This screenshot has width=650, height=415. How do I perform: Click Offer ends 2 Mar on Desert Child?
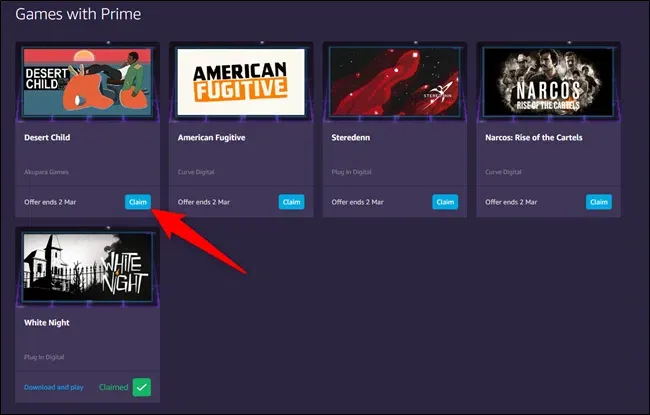coord(50,202)
